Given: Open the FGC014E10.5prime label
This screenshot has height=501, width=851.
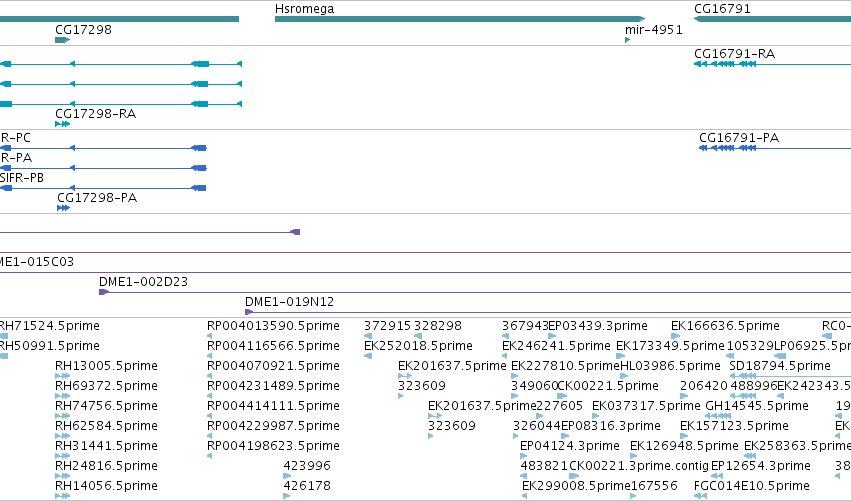Looking at the screenshot, I should (x=752, y=486).
